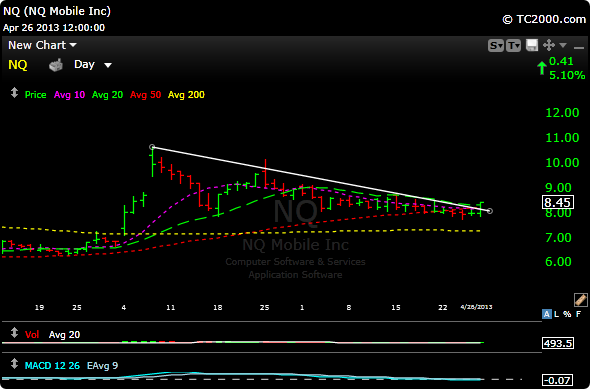The width and height of the screenshot is (590, 389).
Task: Open the small arrow next to move icon
Action: click(563, 46)
